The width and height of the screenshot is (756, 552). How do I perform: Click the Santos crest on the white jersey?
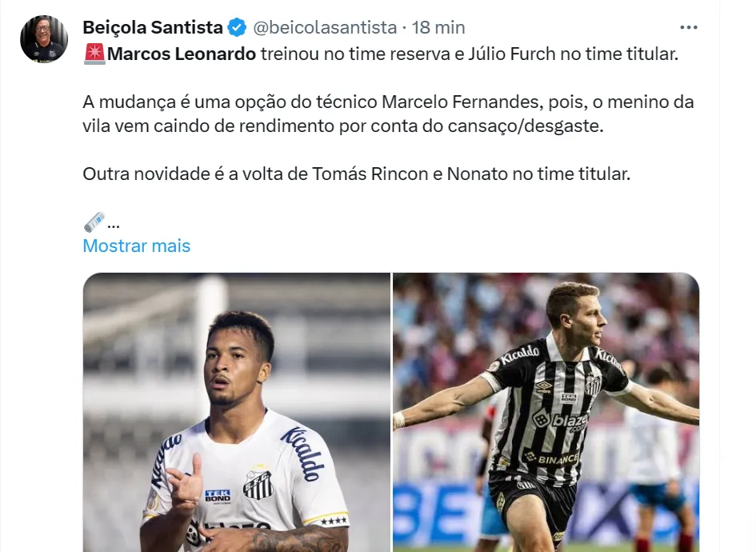[x=258, y=483]
